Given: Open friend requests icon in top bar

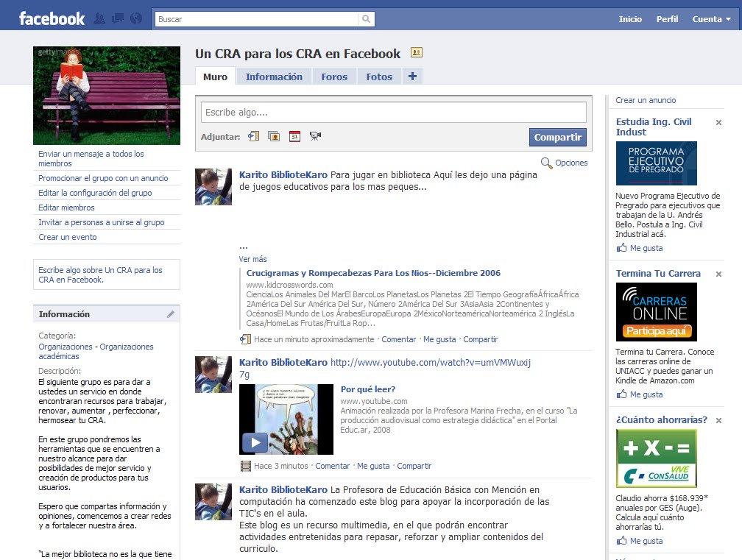Looking at the screenshot, I should coord(99,19).
